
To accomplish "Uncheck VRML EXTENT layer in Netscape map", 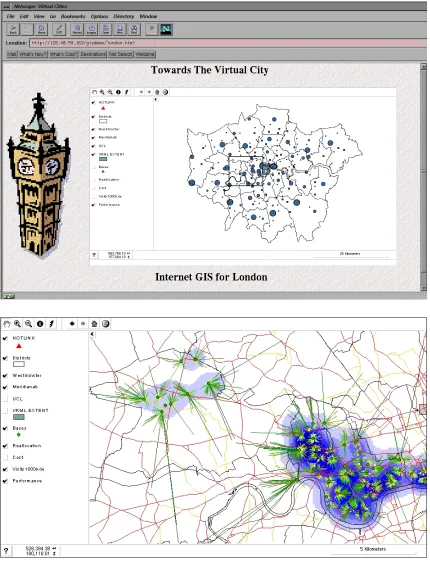I will tap(94, 155).
